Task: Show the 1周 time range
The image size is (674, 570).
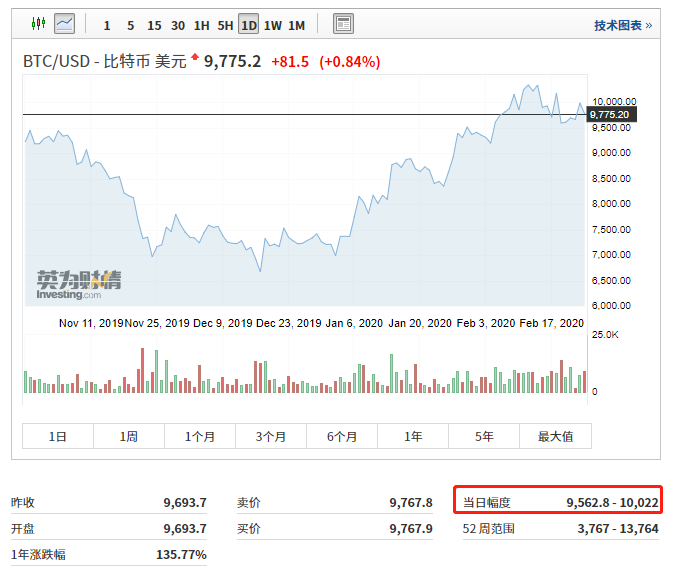Action: click(x=129, y=436)
